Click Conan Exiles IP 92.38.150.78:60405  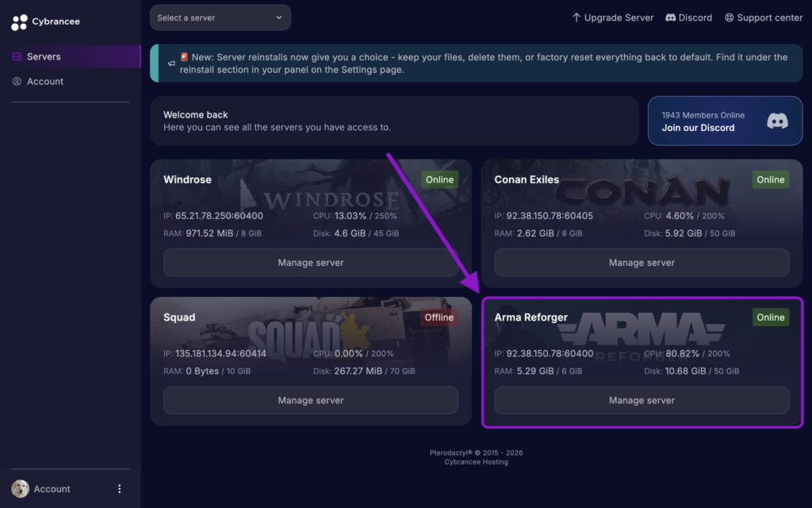[550, 216]
